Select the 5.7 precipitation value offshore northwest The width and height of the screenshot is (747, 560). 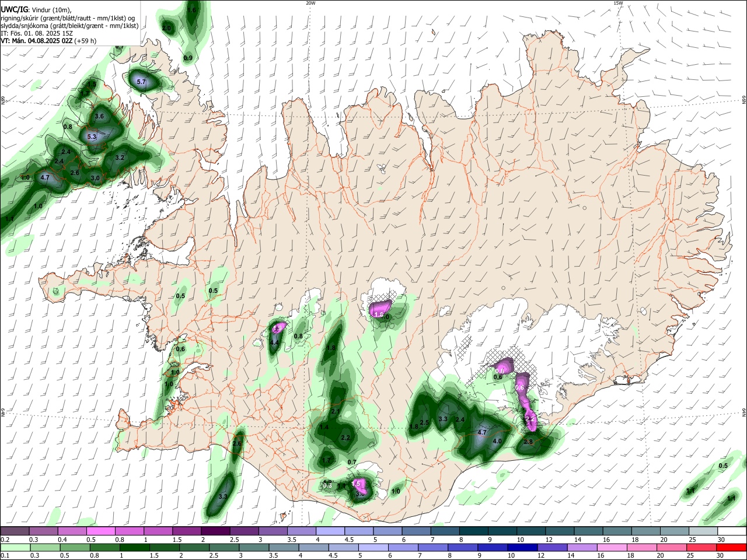pyautogui.click(x=141, y=82)
